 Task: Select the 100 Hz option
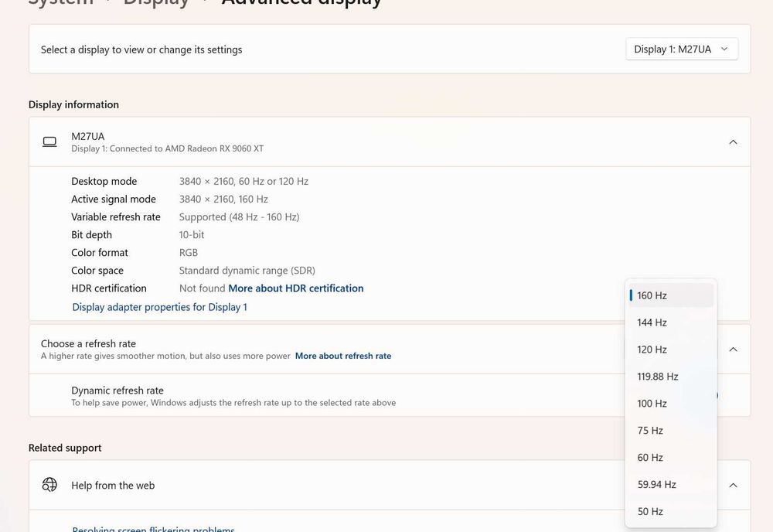(x=671, y=404)
